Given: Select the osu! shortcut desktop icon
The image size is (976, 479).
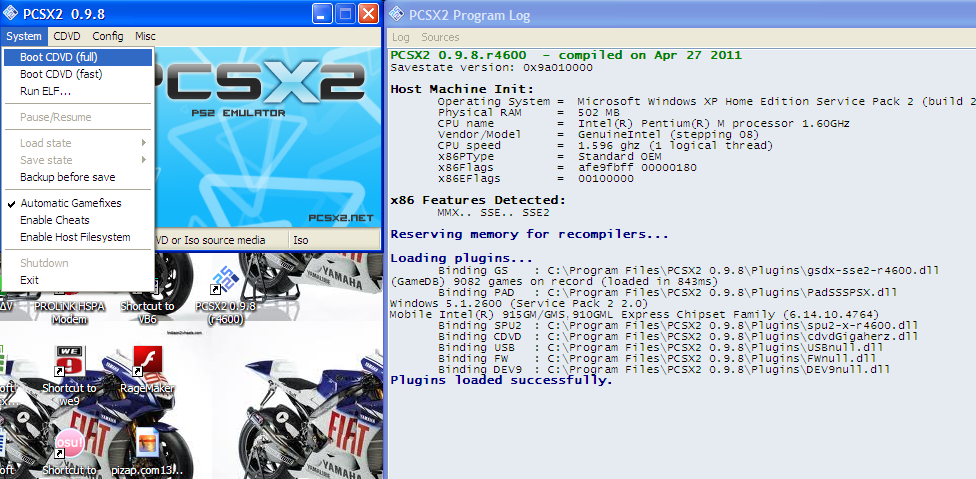Looking at the screenshot, I should click(x=69, y=451).
